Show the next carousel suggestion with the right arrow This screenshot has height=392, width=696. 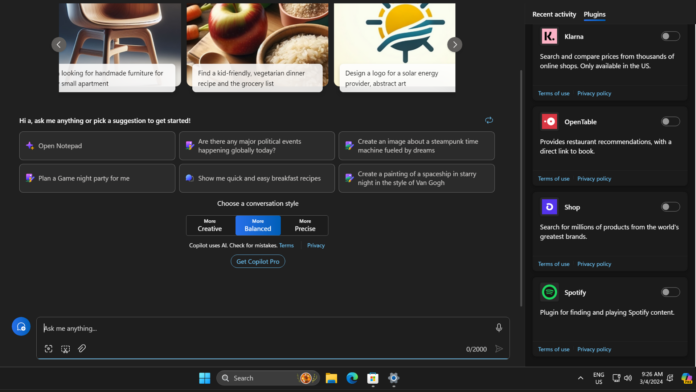click(x=454, y=44)
